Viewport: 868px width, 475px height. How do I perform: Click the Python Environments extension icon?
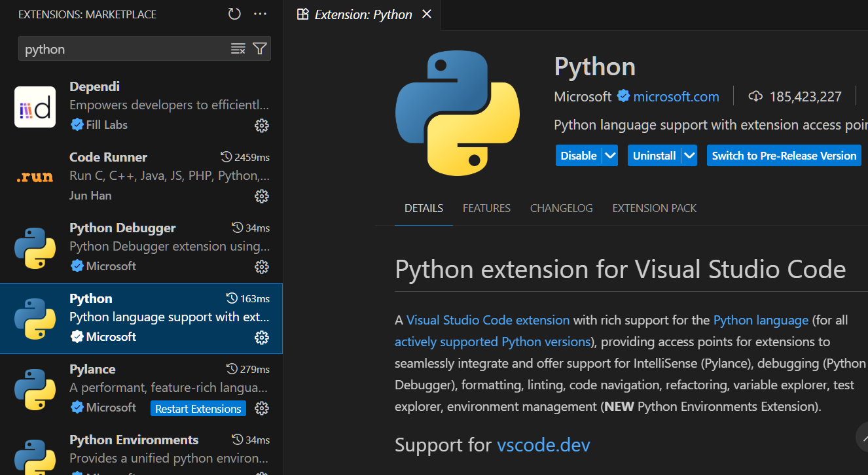[34, 458]
